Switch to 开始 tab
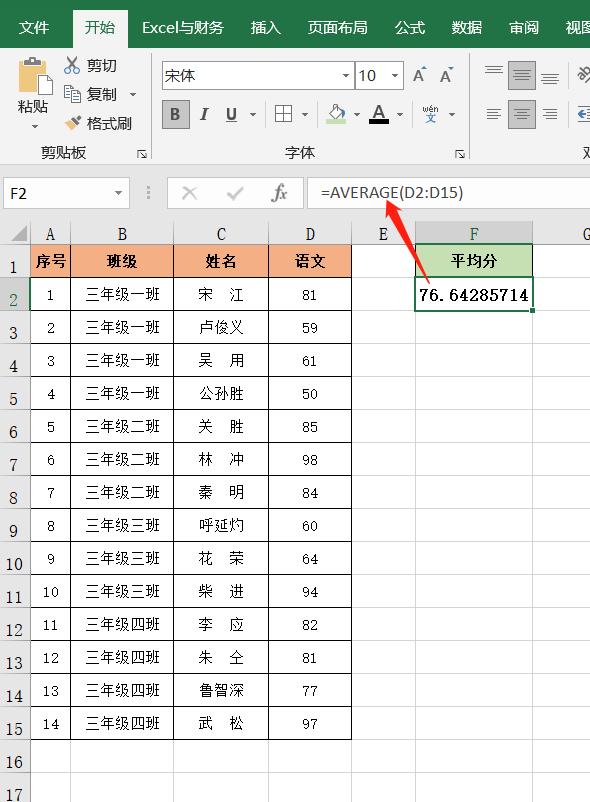This screenshot has width=590, height=802. [100, 27]
